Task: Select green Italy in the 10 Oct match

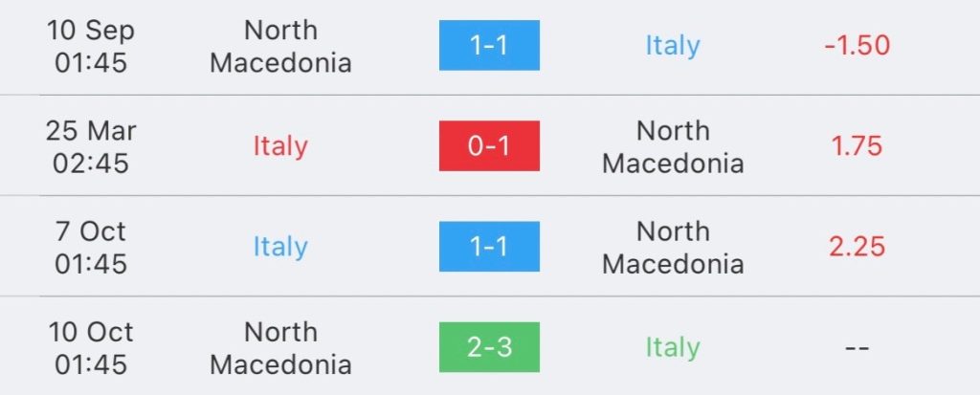Action: point(673,347)
